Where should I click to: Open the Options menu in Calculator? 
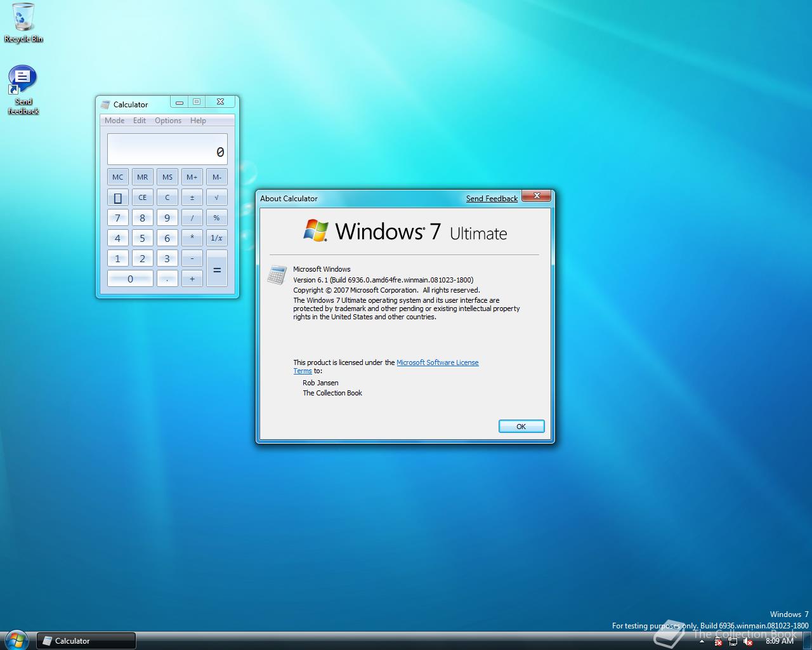pyautogui.click(x=168, y=121)
